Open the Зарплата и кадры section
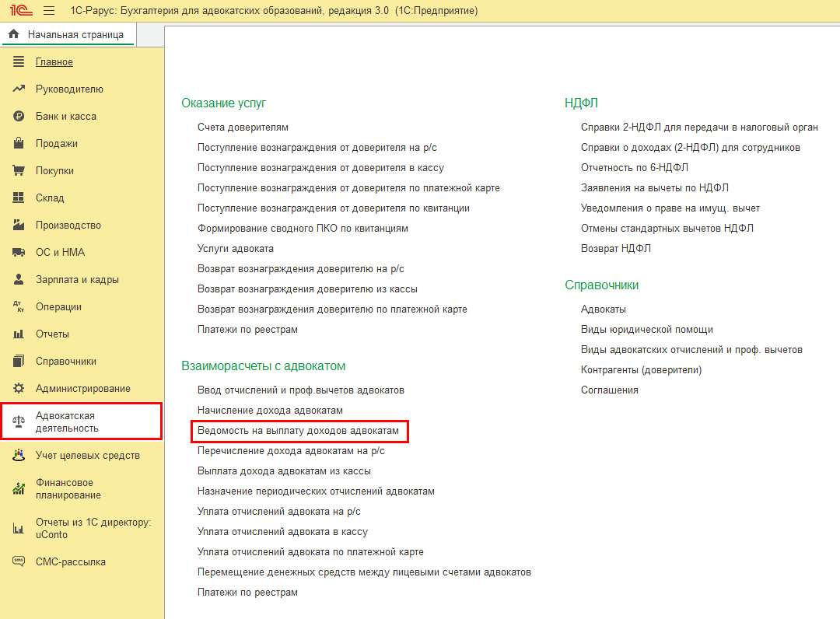 click(77, 280)
